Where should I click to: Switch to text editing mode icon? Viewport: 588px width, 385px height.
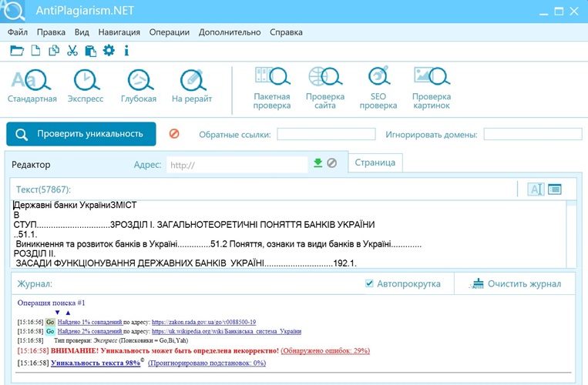536,189
